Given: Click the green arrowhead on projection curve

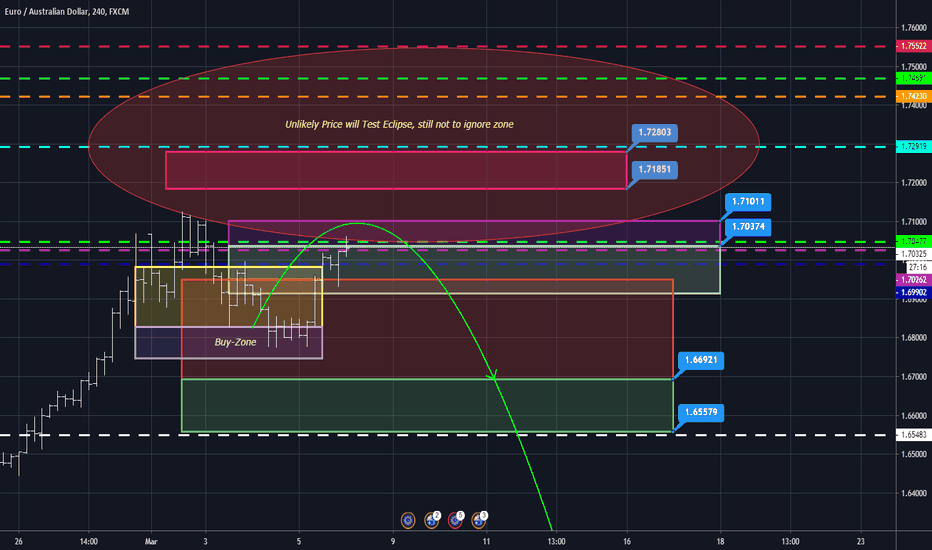Looking at the screenshot, I should point(493,376).
